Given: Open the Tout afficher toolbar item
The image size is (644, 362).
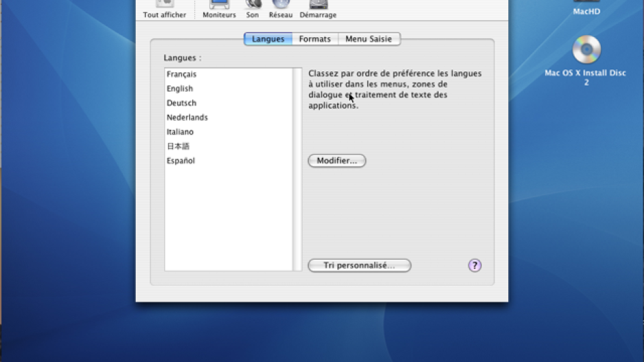Looking at the screenshot, I should click(x=164, y=9).
